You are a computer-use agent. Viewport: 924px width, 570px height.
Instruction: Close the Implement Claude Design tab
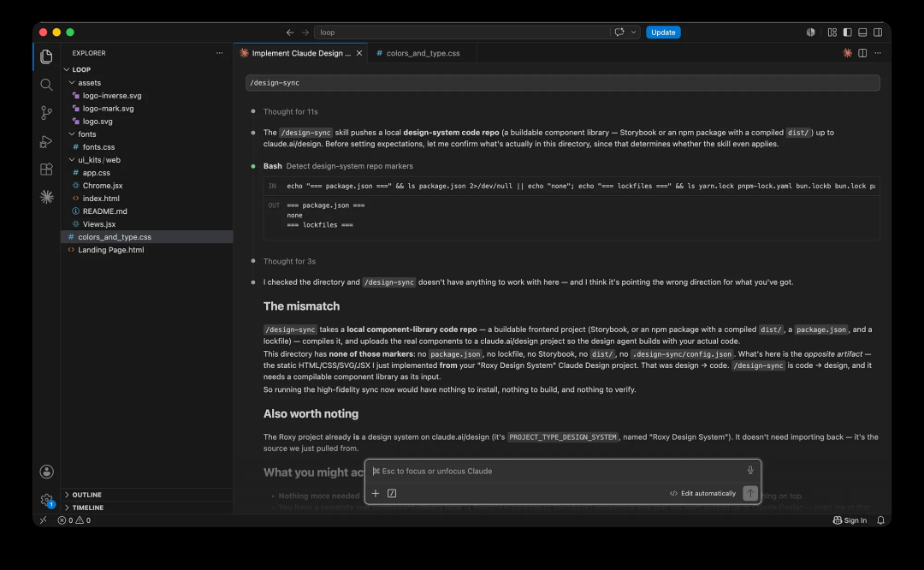(x=358, y=53)
